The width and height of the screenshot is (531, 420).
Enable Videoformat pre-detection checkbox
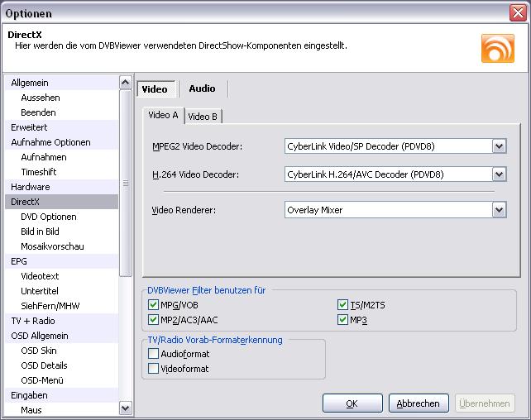tap(153, 369)
